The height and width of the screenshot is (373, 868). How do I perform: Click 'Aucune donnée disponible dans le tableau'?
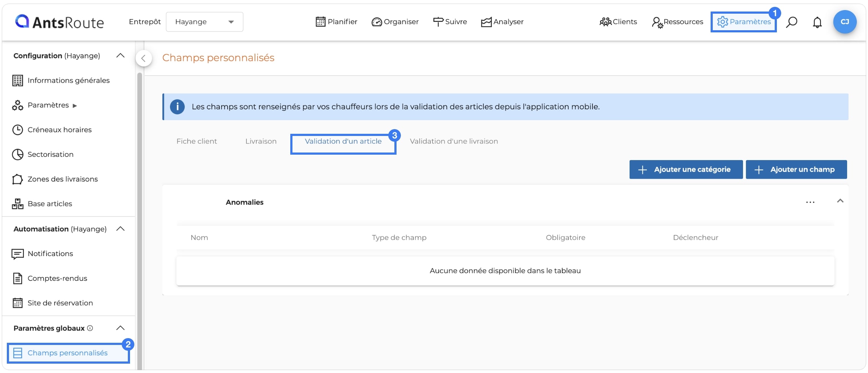coord(505,271)
